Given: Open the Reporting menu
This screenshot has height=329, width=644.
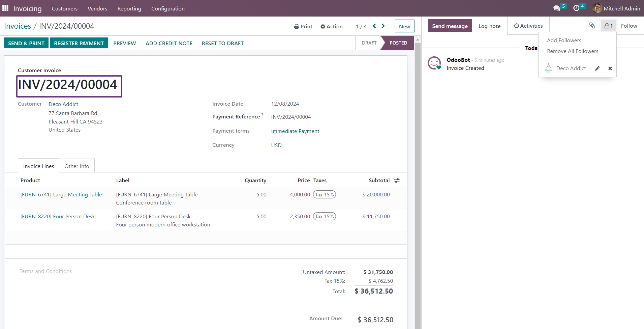Looking at the screenshot, I should point(129,8).
